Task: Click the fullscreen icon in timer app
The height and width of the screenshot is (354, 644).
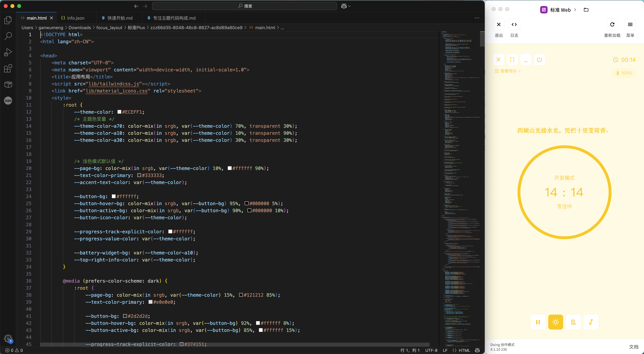Action: tap(512, 60)
